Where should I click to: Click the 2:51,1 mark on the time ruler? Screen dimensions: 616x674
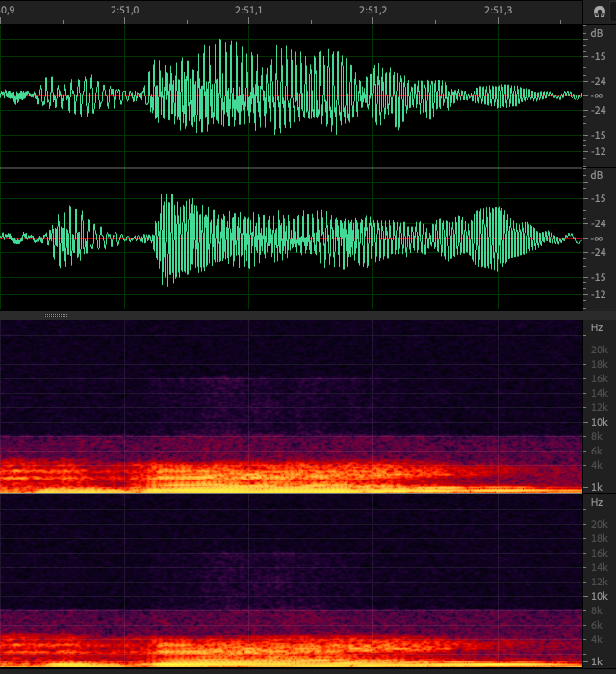[x=248, y=10]
